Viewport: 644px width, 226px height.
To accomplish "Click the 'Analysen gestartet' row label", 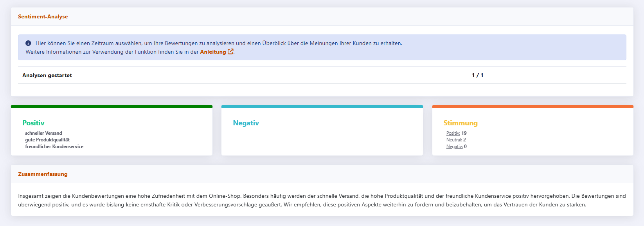I will (x=47, y=75).
